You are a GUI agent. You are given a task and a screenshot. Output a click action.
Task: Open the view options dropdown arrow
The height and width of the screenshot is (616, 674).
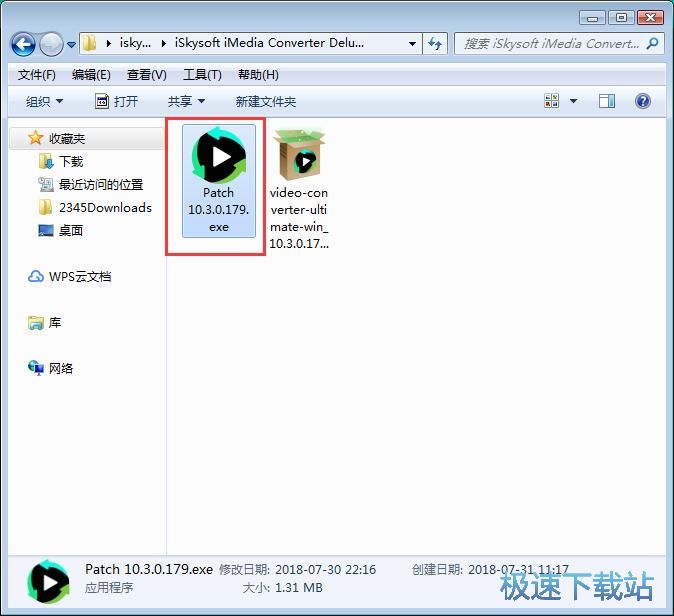(573, 101)
